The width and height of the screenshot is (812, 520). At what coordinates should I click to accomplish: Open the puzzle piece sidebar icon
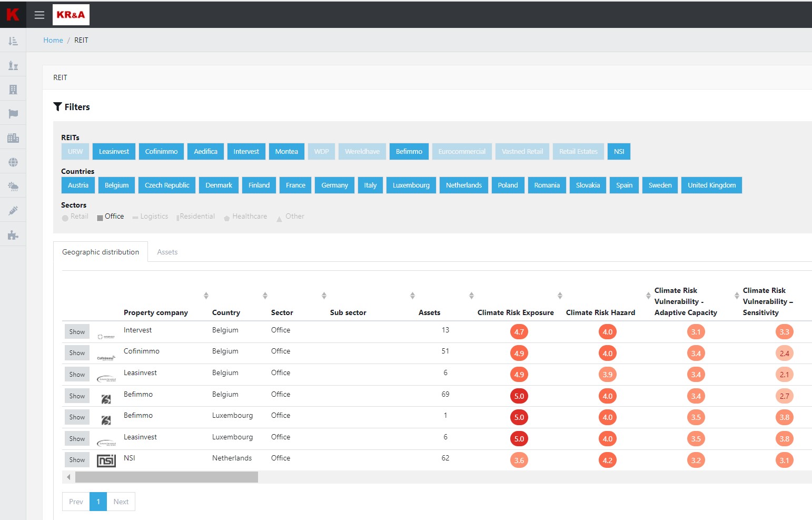coord(13,235)
